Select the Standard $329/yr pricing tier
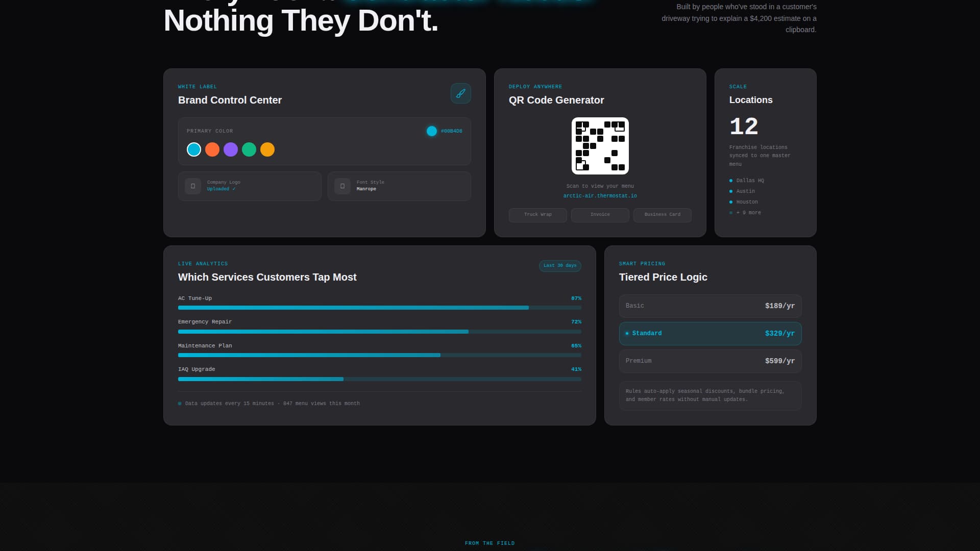 710,334
